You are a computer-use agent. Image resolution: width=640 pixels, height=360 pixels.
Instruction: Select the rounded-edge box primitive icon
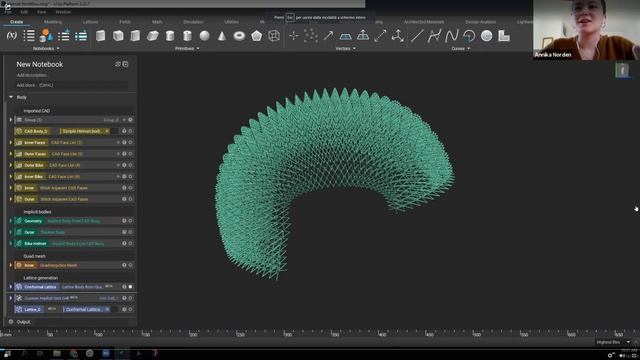click(x=118, y=36)
